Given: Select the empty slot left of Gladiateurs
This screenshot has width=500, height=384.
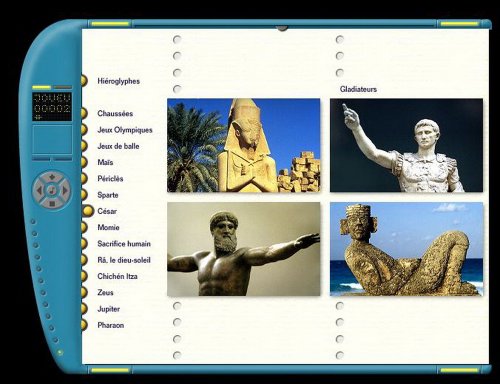Looking at the screenshot, I should coord(177,89).
